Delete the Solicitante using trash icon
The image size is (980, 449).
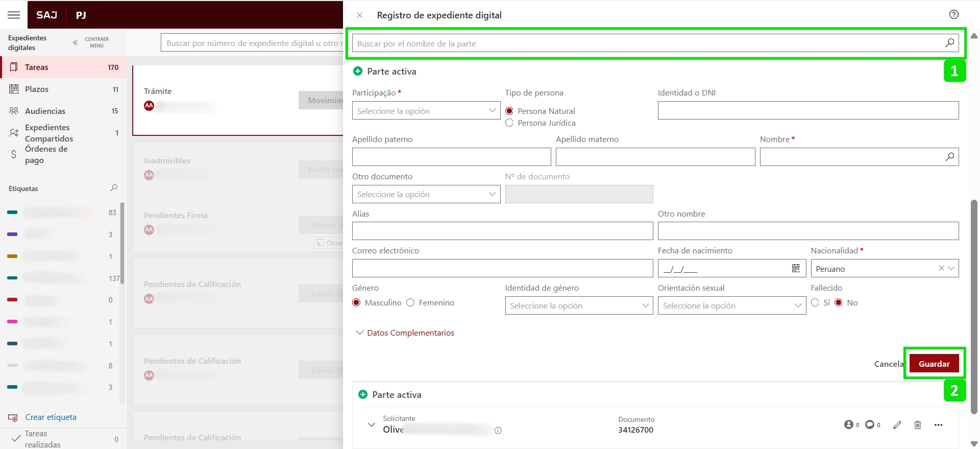[x=917, y=425]
